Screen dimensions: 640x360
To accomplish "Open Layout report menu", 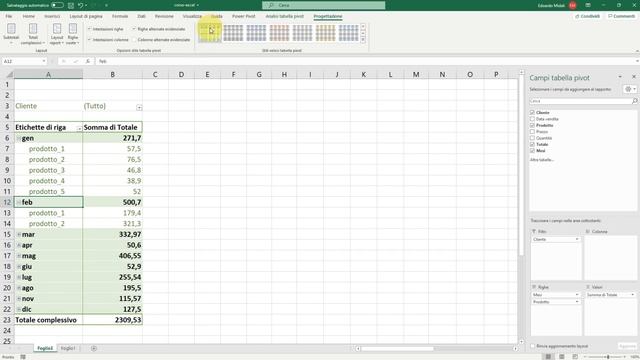I will (57, 33).
